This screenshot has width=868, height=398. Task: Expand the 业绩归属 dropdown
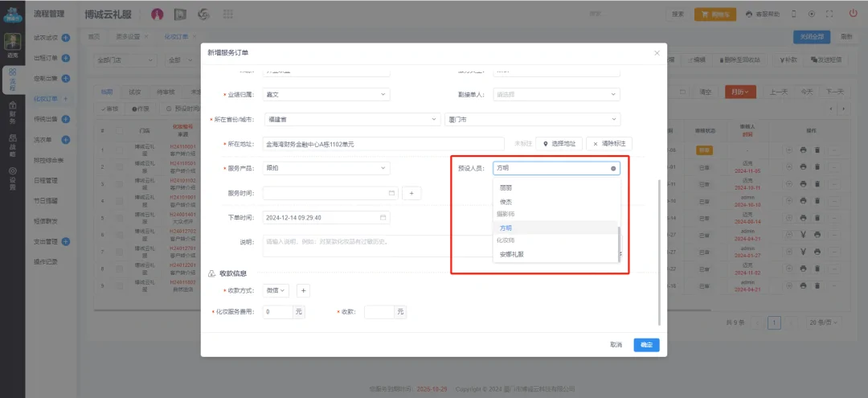pos(325,94)
